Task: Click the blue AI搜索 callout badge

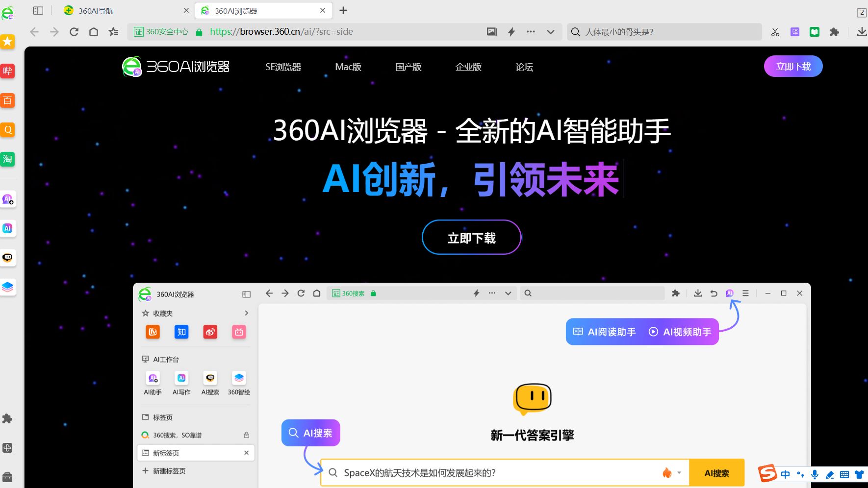Action: pyautogui.click(x=310, y=433)
